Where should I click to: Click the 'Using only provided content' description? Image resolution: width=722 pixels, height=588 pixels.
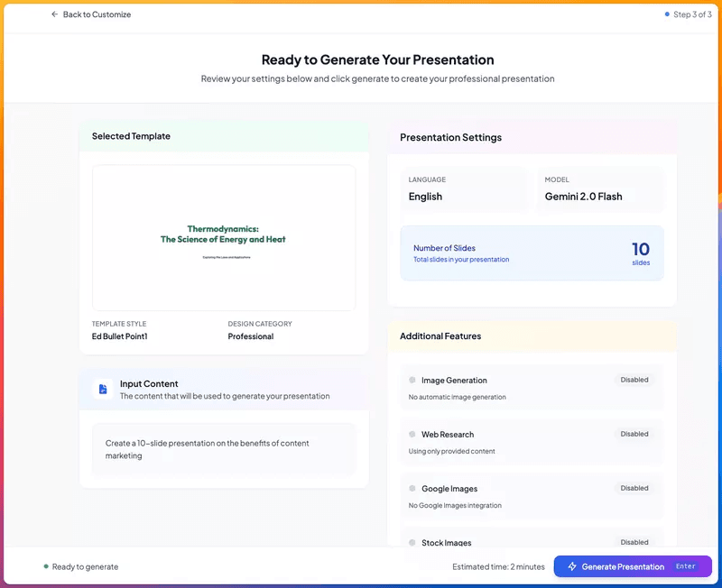pyautogui.click(x=452, y=451)
